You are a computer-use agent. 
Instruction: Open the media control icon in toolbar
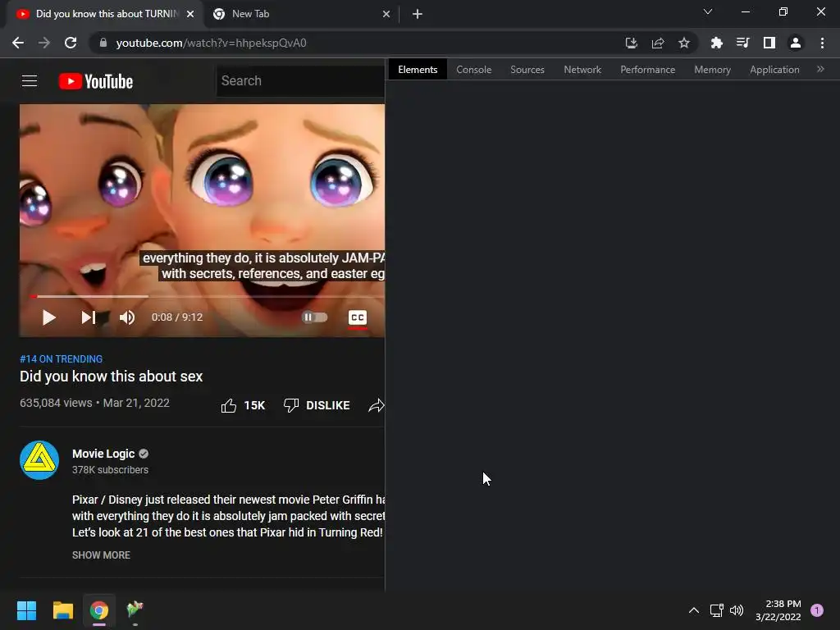click(743, 43)
